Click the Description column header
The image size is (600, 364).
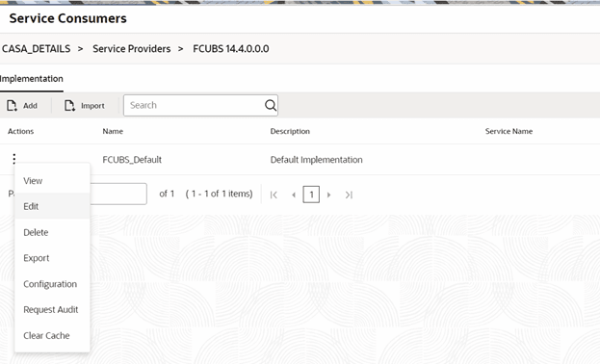click(290, 131)
